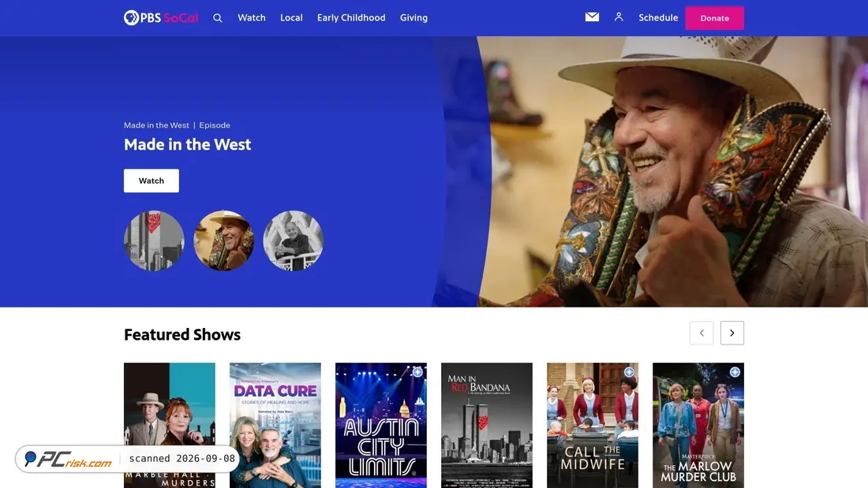Add Call the Midwife via plus icon
868x488 pixels.
[629, 372]
